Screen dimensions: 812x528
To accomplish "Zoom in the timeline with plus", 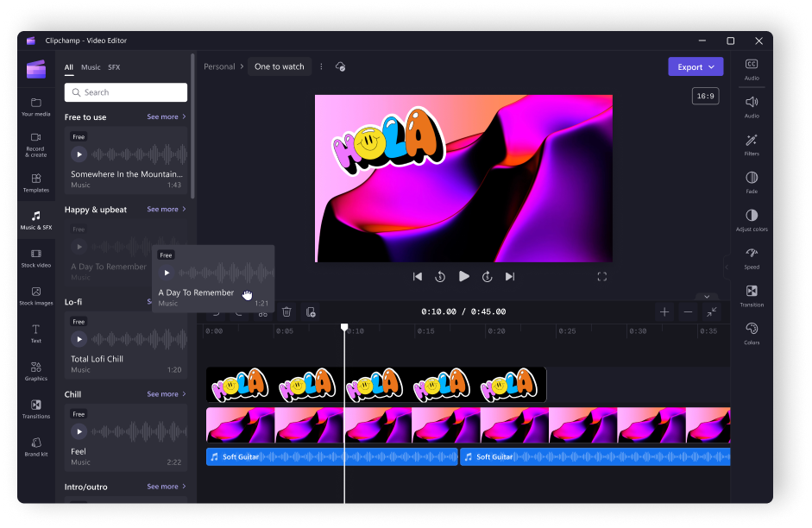I will [664, 311].
